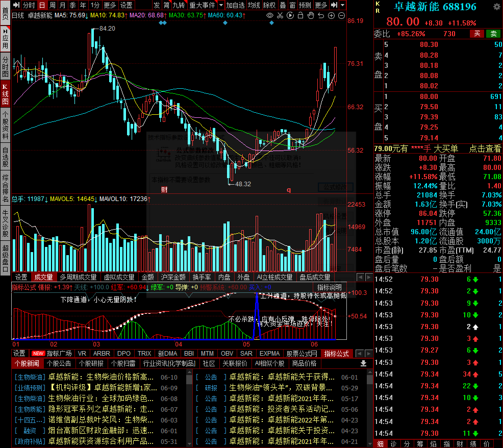This screenshot has width=503, height=448.
Task: Select the MTM indicator tab
Action: click(207, 353)
